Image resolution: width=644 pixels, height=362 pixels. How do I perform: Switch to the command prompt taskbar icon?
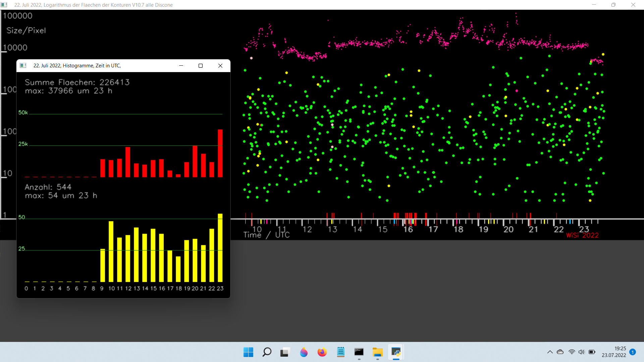pos(359,352)
